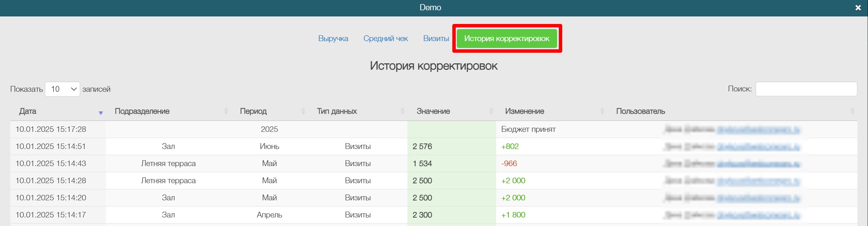The height and width of the screenshot is (226, 868).
Task: Open the records-per-page dropdown showing 10
Action: 63,89
